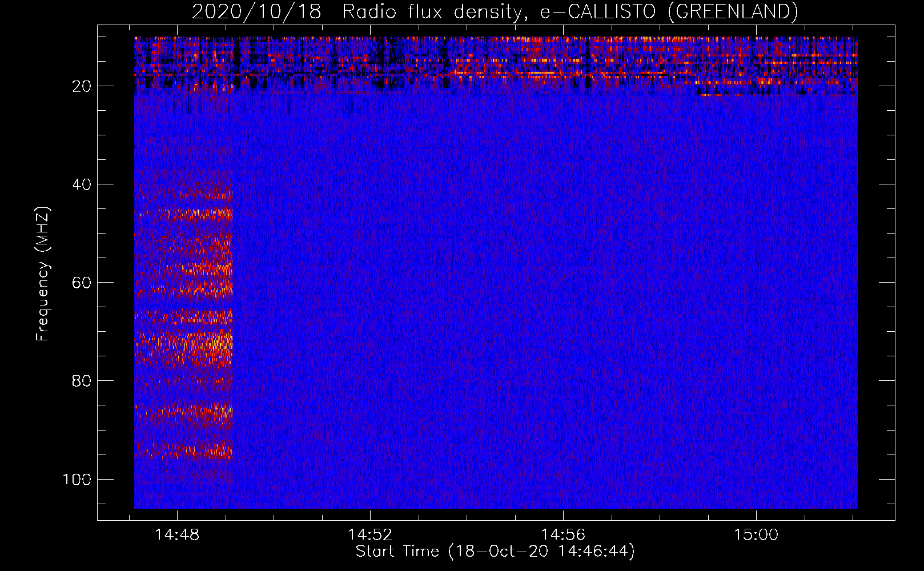Screen dimensions: 924x571
Task: Click the '80' frequency tick label
Action: pos(82,381)
